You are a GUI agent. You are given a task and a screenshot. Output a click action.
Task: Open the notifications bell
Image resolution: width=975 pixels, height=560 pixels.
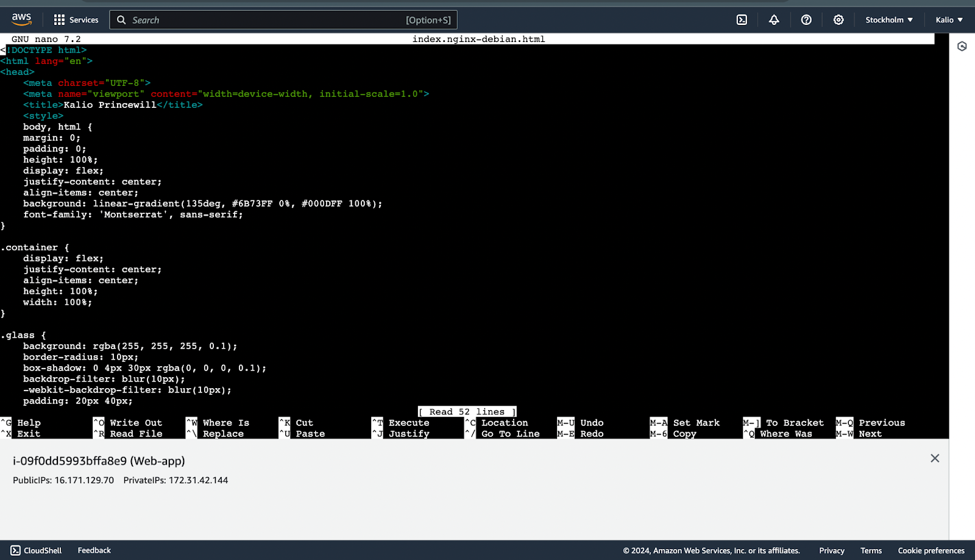[774, 20]
